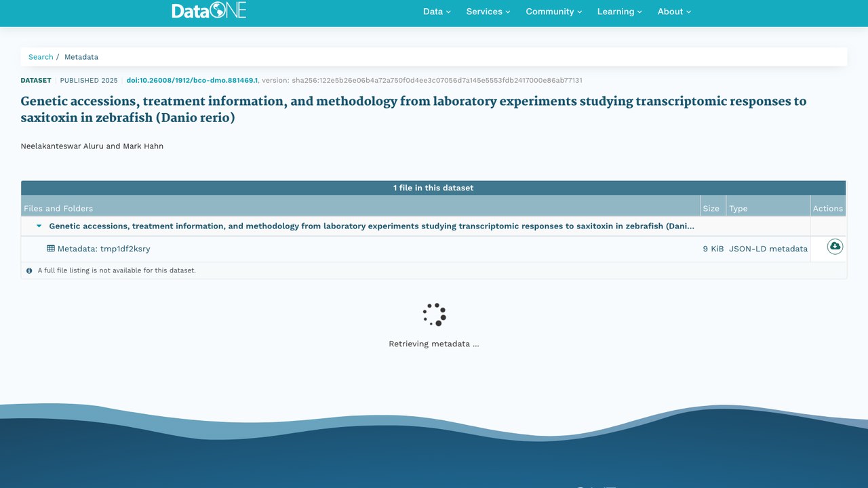Click the Type column header

(x=738, y=208)
